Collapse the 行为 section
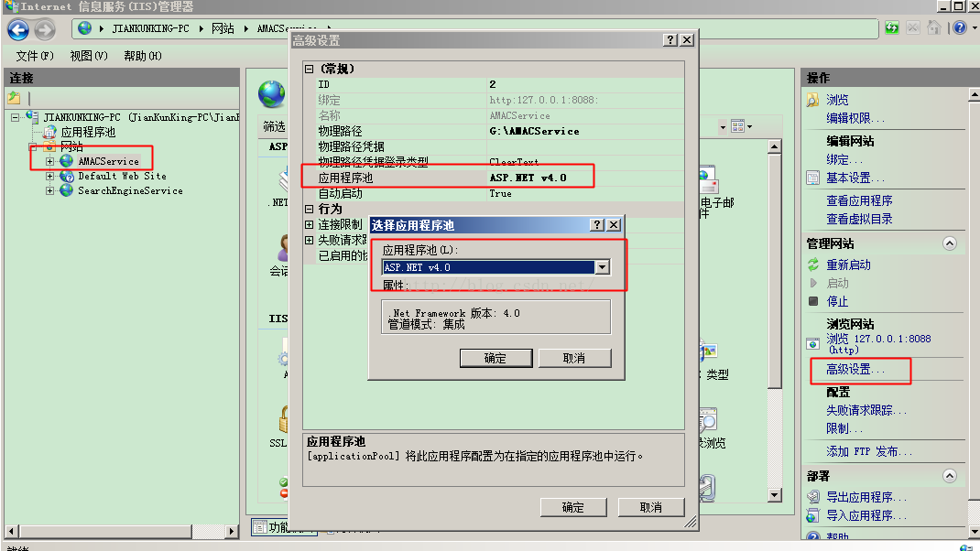Image resolution: width=980 pixels, height=551 pixels. 309,209
